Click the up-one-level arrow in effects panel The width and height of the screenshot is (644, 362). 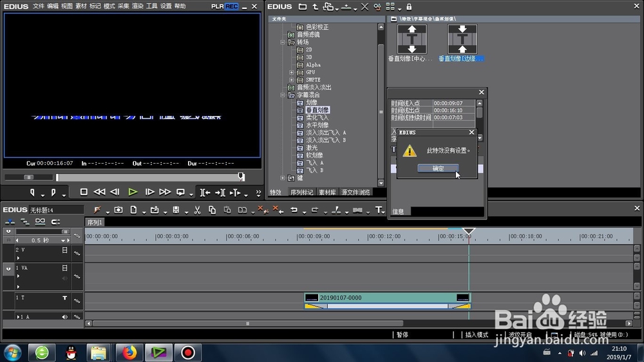pyautogui.click(x=315, y=6)
